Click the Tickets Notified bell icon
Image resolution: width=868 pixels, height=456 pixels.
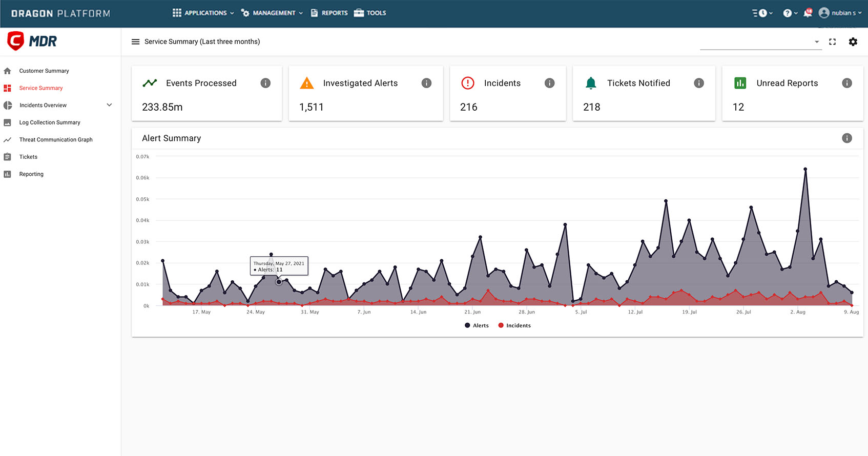tap(591, 83)
